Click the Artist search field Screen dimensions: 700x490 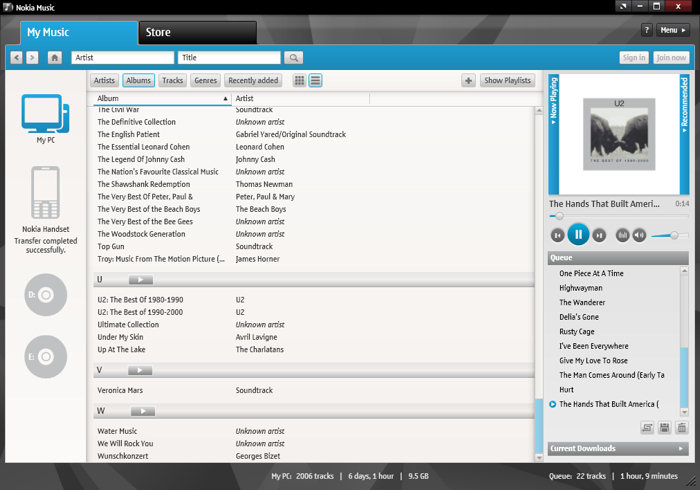coord(122,58)
